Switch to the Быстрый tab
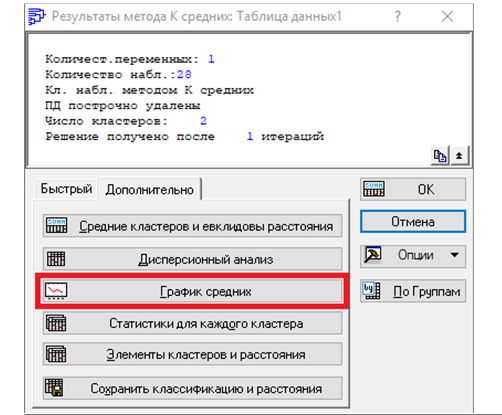This screenshot has height=415, width=502. click(66, 189)
